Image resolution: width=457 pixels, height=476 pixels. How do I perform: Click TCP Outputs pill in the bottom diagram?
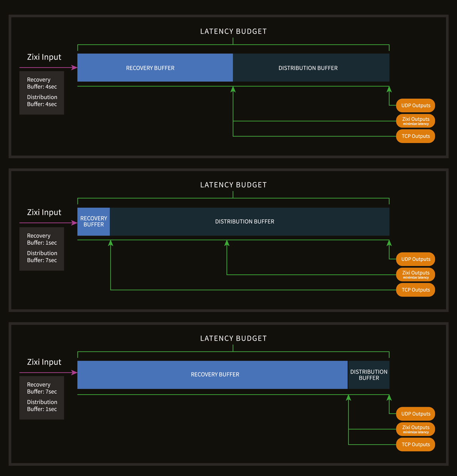coord(415,444)
